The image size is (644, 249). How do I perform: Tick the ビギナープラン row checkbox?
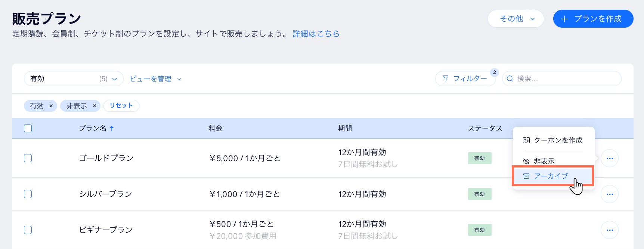(x=28, y=230)
